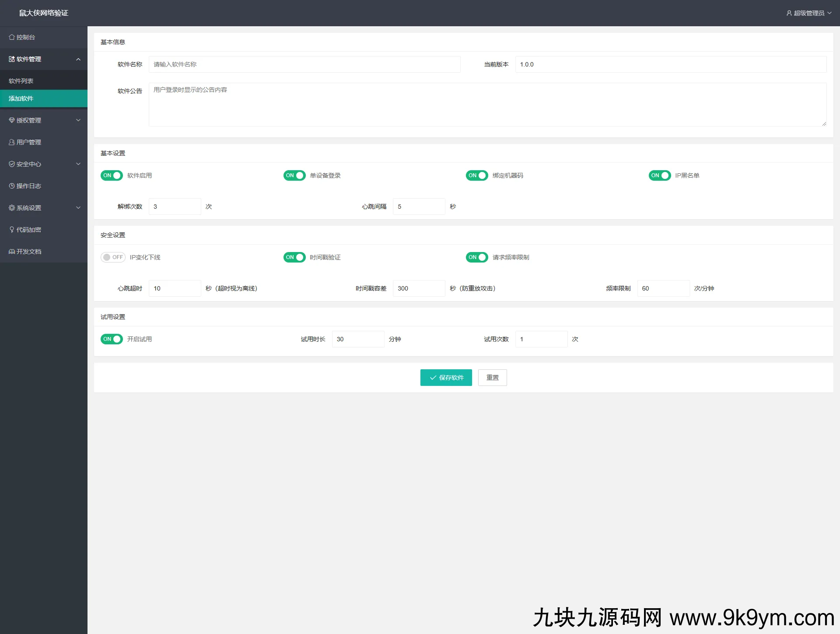Click the 重置 button

[492, 378]
